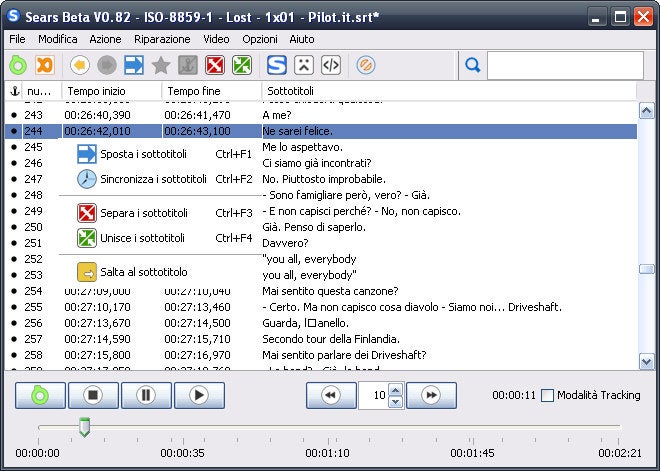Click the open video button in player
Image resolution: width=660 pixels, height=471 pixels.
pos(40,395)
